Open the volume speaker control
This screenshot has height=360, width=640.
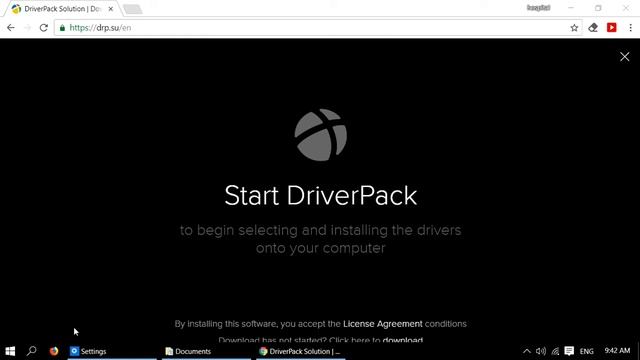(x=541, y=351)
